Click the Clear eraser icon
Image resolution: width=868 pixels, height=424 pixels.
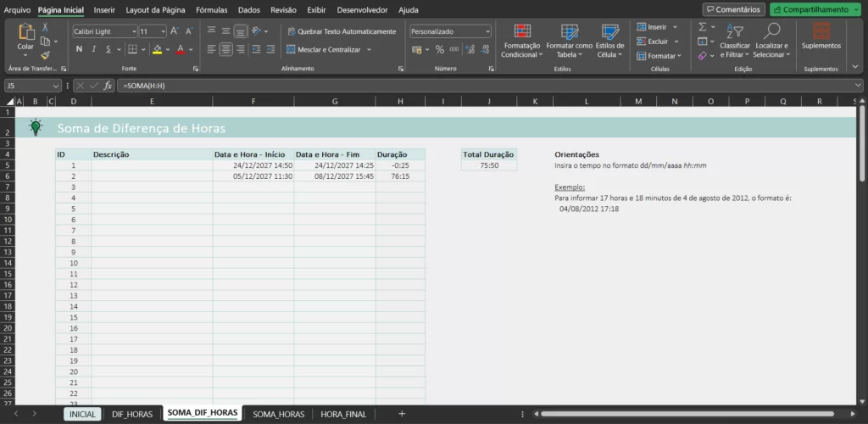pyautogui.click(x=703, y=55)
